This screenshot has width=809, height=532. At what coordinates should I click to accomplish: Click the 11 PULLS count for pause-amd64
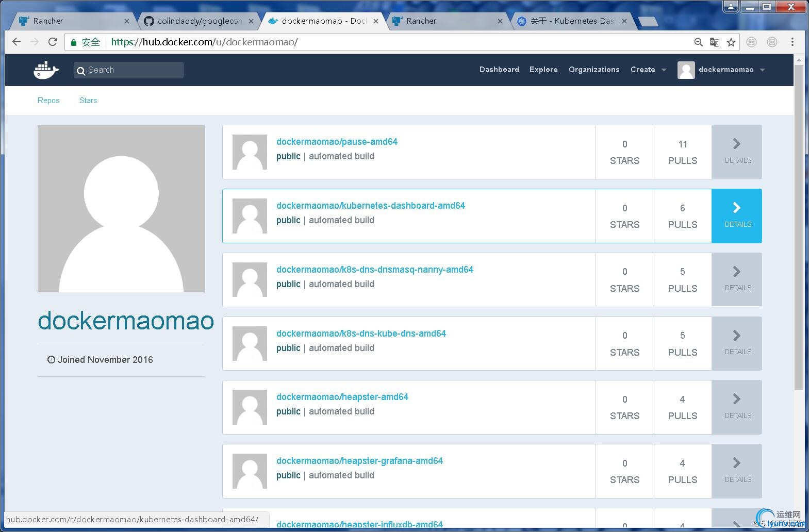(683, 152)
